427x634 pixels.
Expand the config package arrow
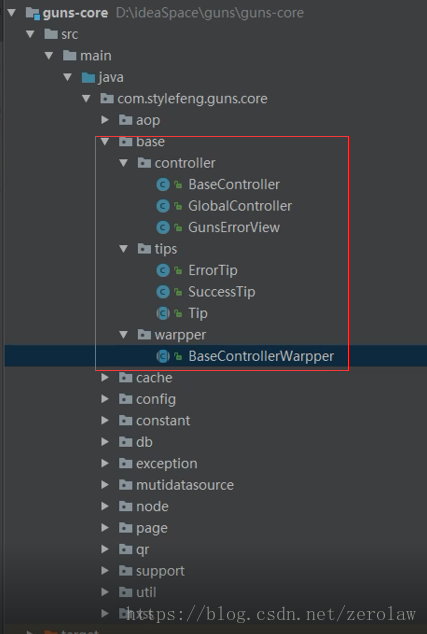point(105,399)
